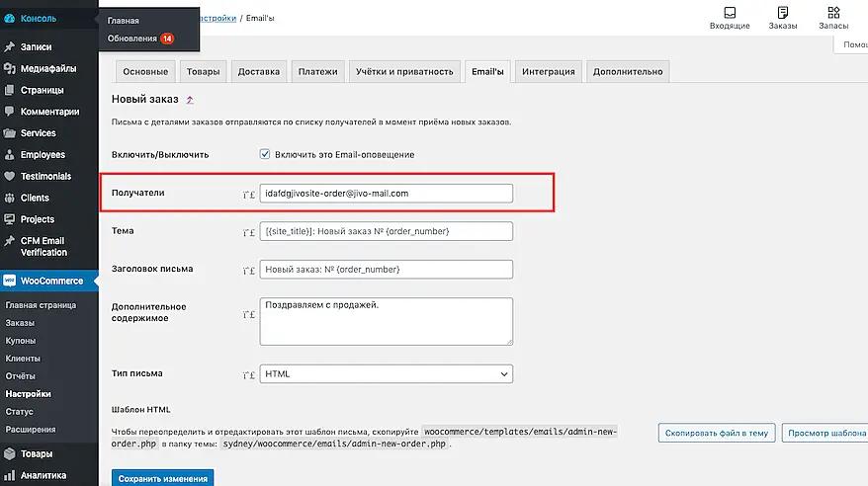Open the Консоль dashboard icon
Screen dimensions: 868x486
[x=10, y=18]
